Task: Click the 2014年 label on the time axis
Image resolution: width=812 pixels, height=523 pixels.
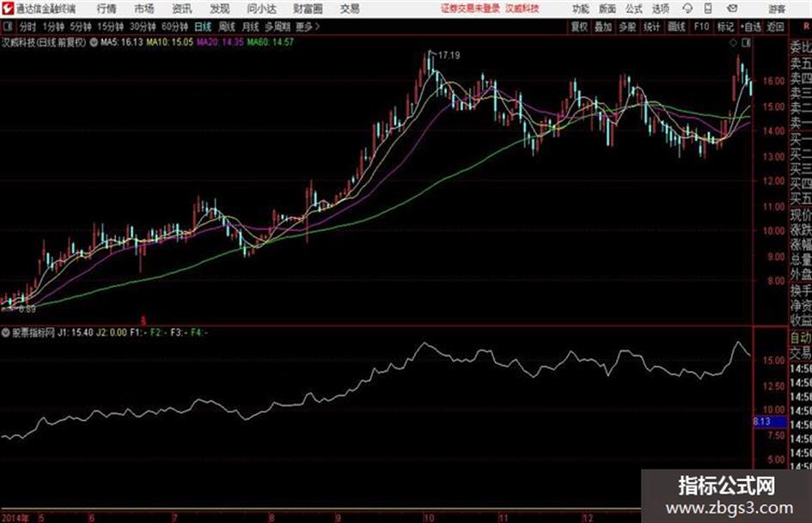Action: tap(15, 518)
